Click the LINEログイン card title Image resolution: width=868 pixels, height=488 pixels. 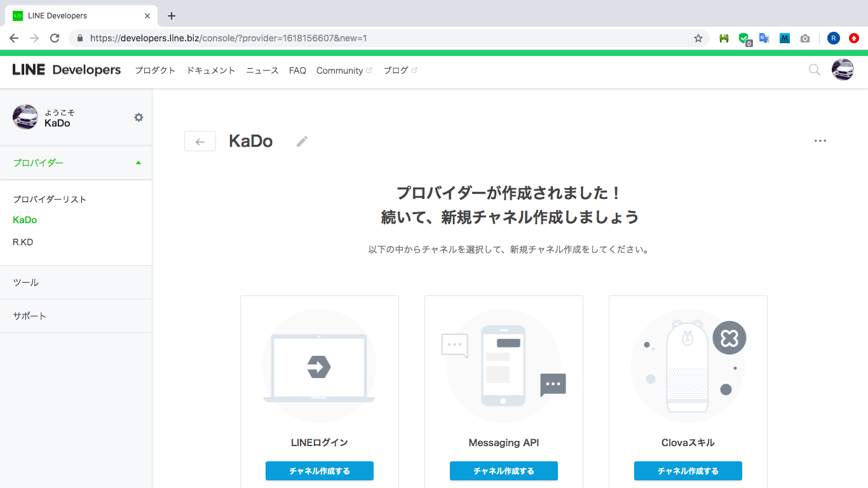pos(320,443)
